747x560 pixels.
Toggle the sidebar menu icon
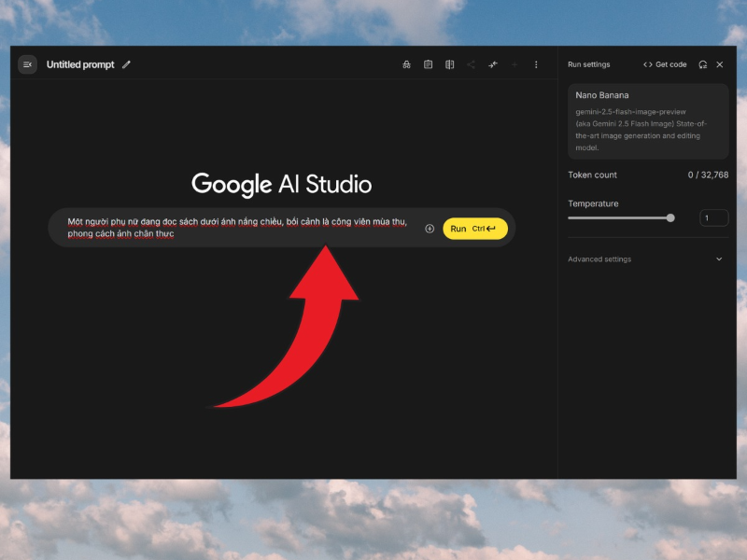[27, 64]
